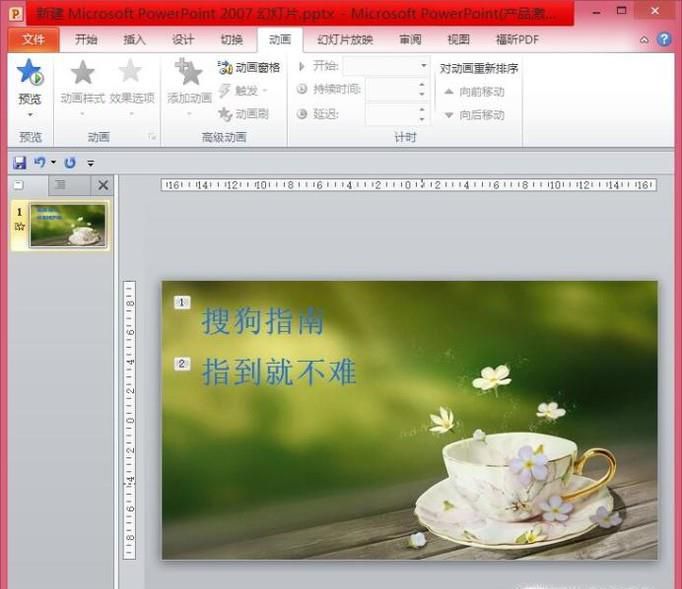Screen dimensions: 682x589
Task: Click the Save icon in quick access toolbar
Action: pyautogui.click(x=20, y=163)
